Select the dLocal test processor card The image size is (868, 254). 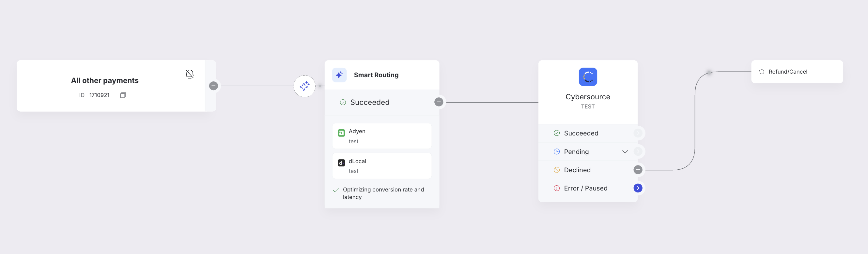pos(382,166)
